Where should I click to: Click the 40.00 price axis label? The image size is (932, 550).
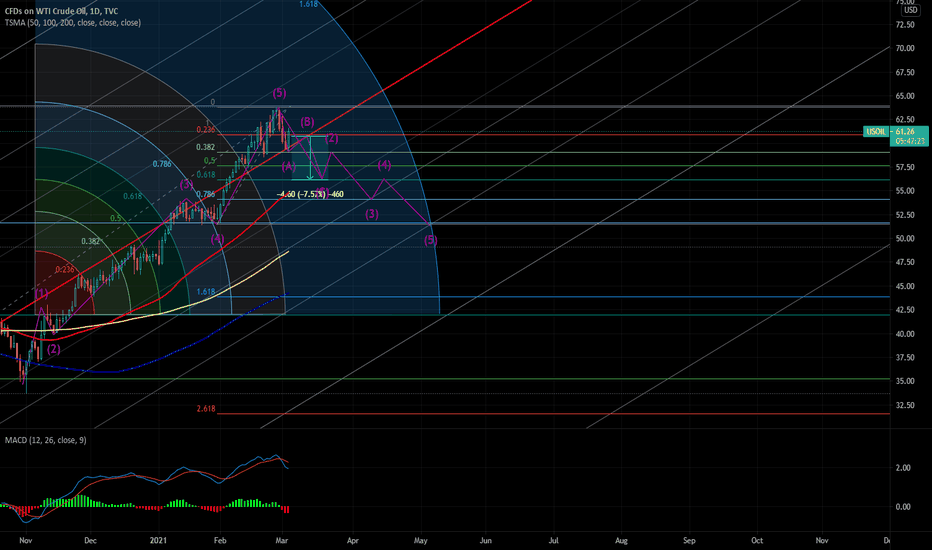tap(905, 334)
